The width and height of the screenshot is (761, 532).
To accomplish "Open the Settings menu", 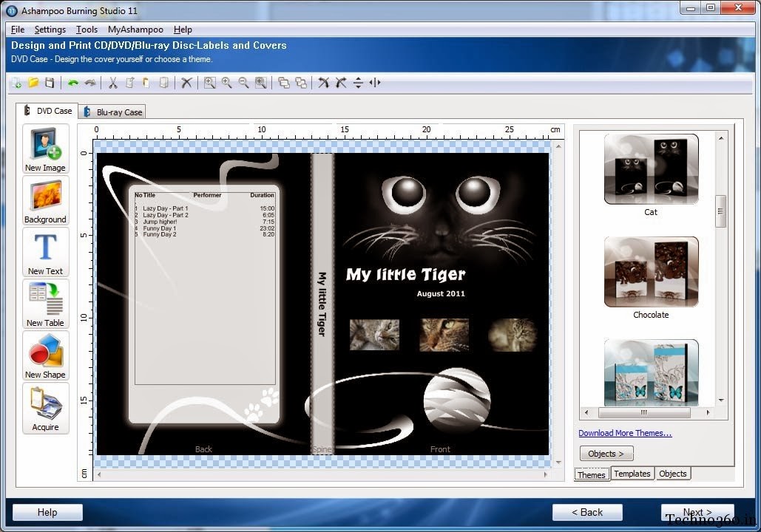I will pyautogui.click(x=50, y=30).
